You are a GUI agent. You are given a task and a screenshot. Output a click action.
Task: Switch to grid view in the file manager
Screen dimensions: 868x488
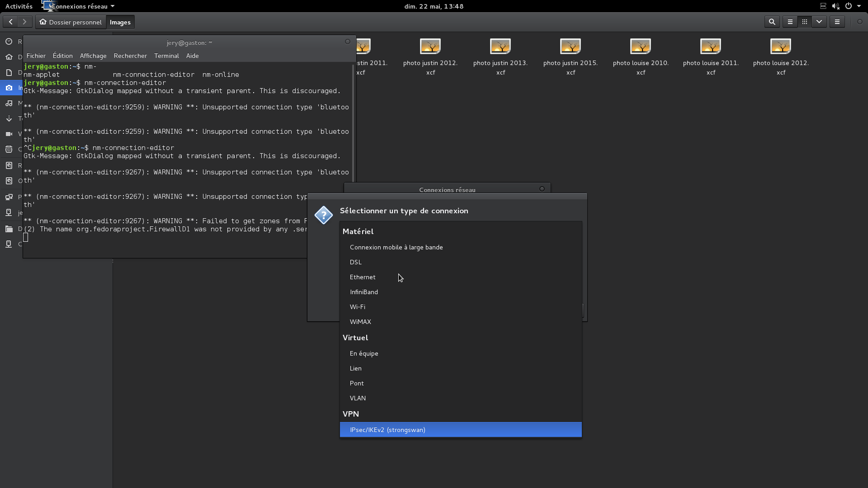coord(805,22)
